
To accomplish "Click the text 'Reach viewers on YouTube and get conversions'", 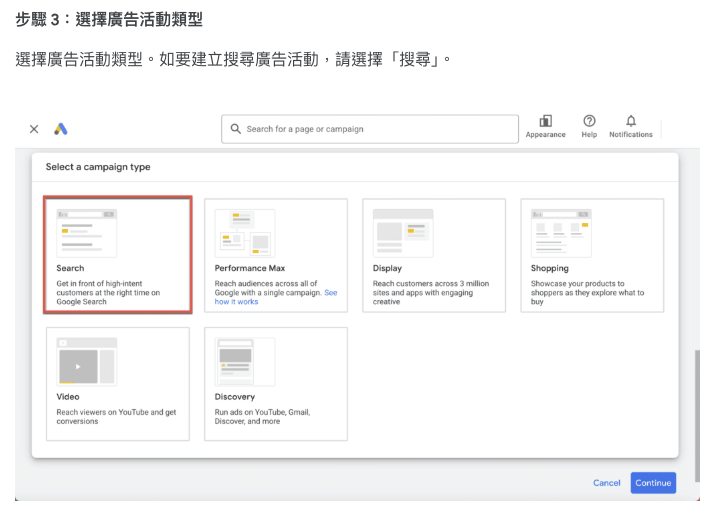I will (116, 417).
